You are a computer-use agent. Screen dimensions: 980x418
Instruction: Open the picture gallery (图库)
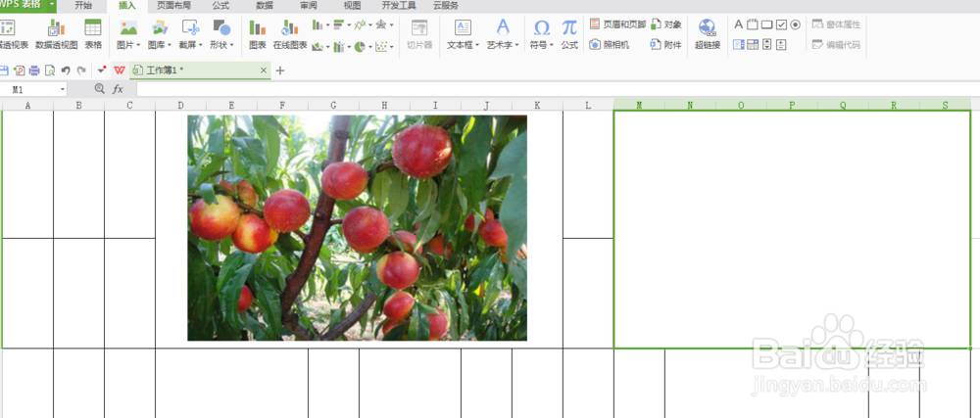click(x=160, y=34)
